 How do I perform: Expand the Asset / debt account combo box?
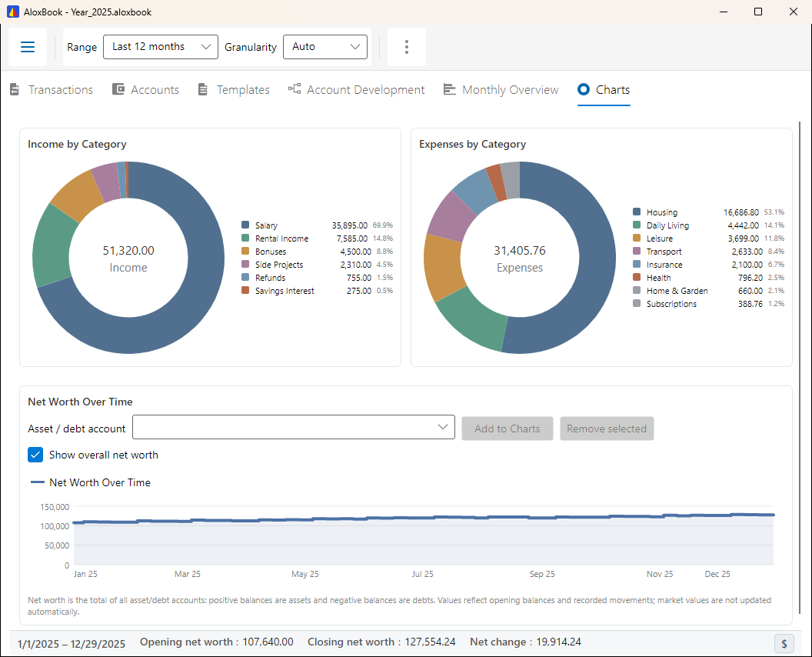[294, 428]
